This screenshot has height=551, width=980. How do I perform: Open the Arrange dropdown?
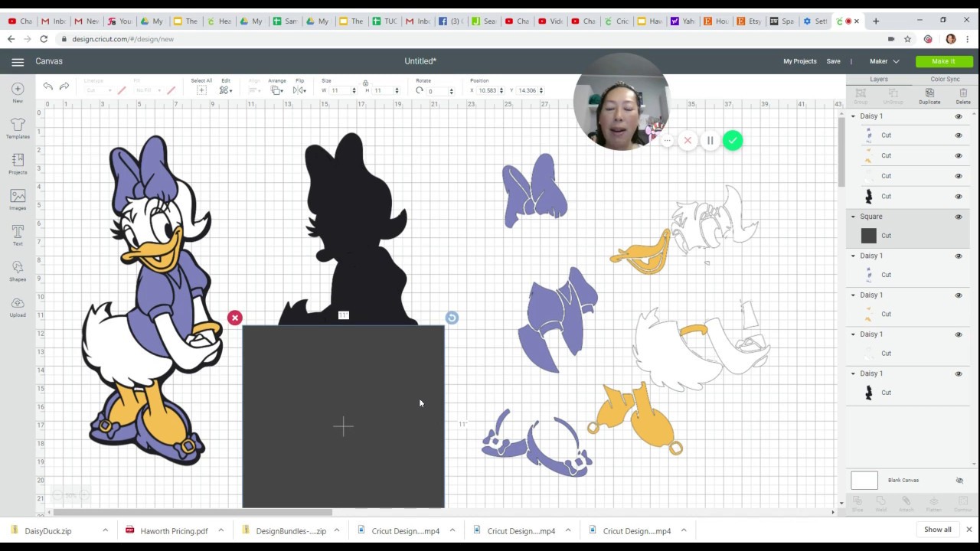277,90
